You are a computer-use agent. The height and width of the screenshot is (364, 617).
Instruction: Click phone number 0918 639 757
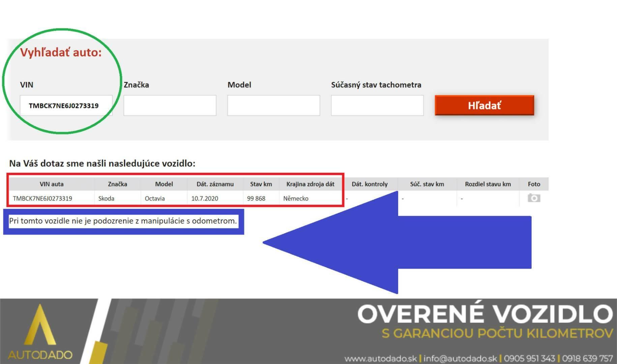point(587,358)
